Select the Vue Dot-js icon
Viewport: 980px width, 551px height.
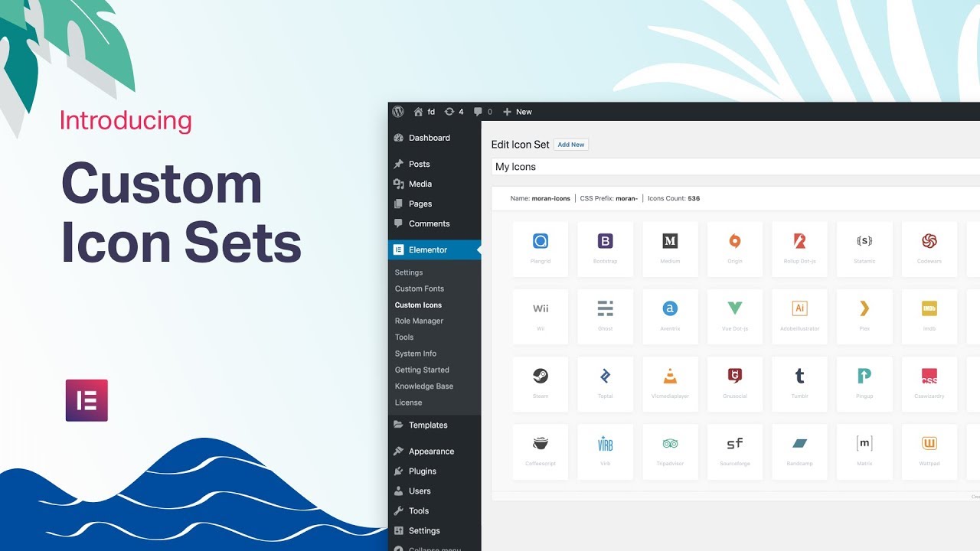click(x=734, y=316)
